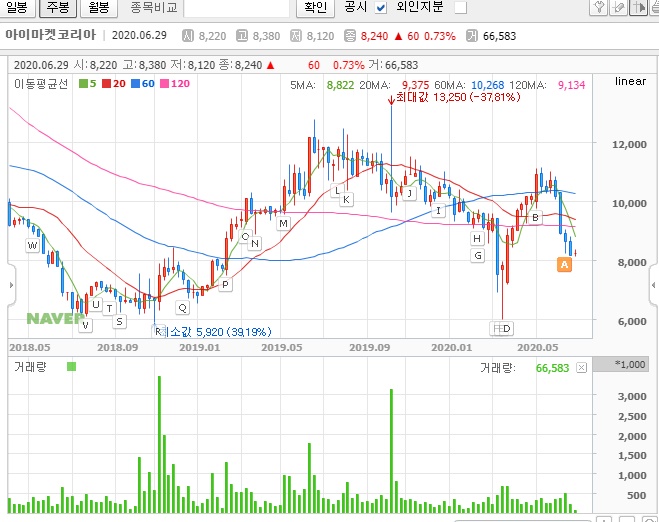
Task: Open disclosure marker G on chart
Action: click(478, 256)
